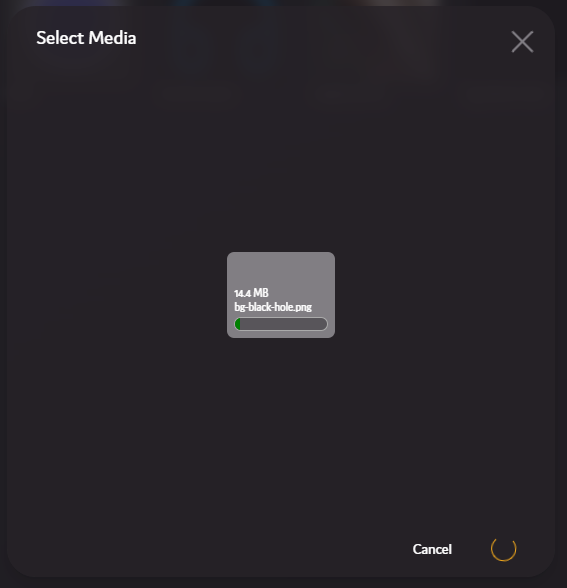This screenshot has height=588, width=567.
Task: Cancel the media selection
Action: tap(432, 549)
